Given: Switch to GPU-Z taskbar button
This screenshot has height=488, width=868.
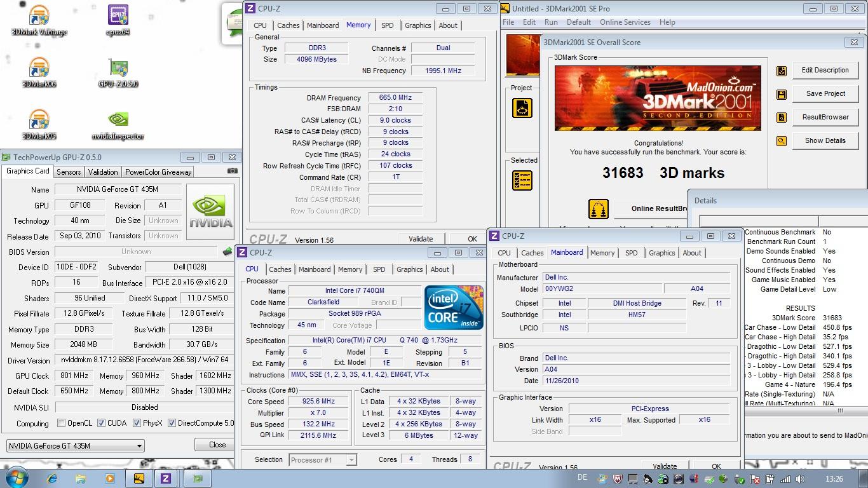Looking at the screenshot, I should pos(198,478).
